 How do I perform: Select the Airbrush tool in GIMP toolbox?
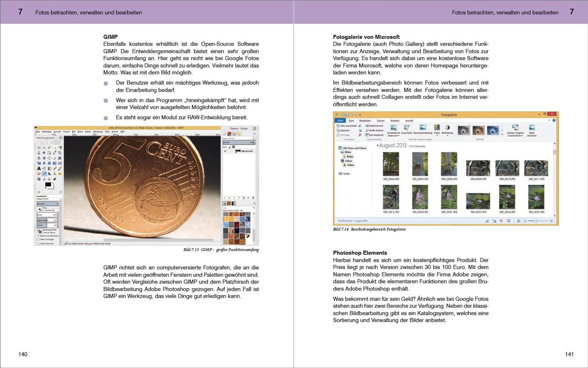coord(44,174)
